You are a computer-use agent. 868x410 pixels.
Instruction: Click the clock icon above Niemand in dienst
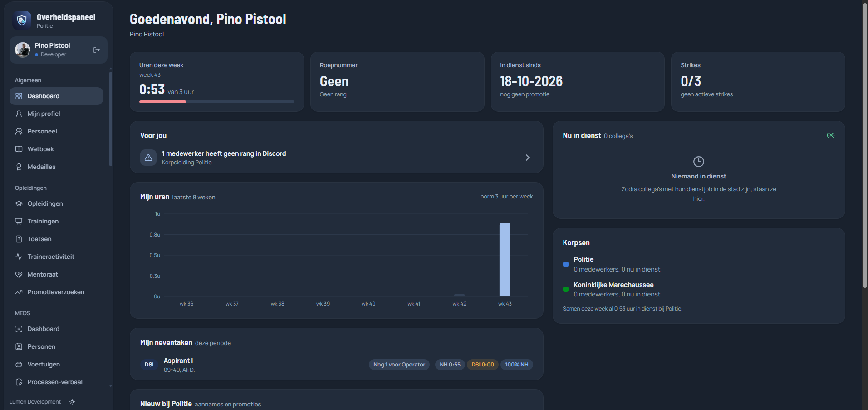click(699, 161)
